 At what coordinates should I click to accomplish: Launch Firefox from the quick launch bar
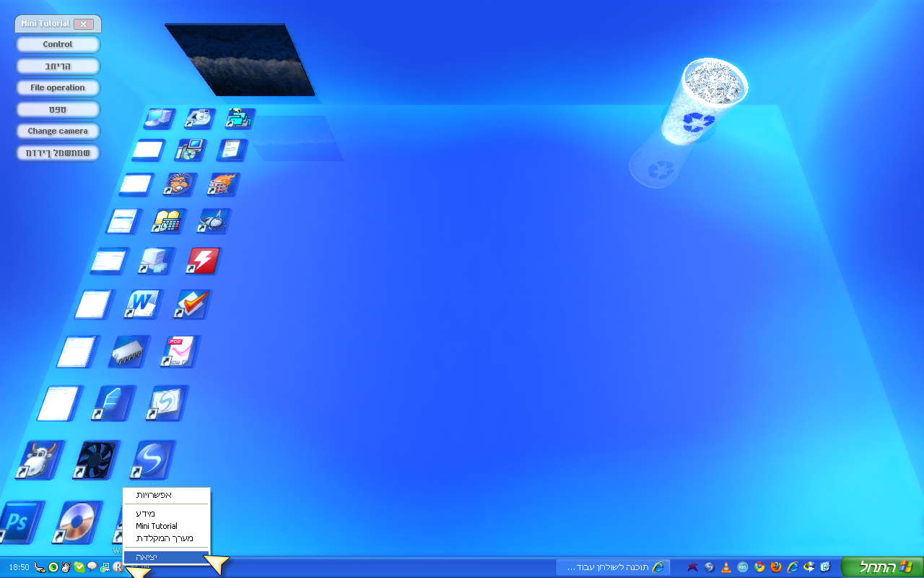(x=776, y=567)
